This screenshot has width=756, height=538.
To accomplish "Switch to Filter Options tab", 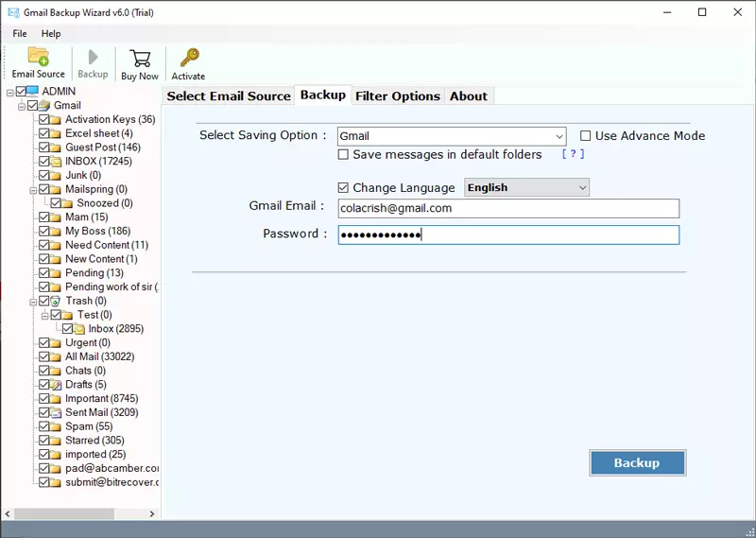I will coord(398,96).
